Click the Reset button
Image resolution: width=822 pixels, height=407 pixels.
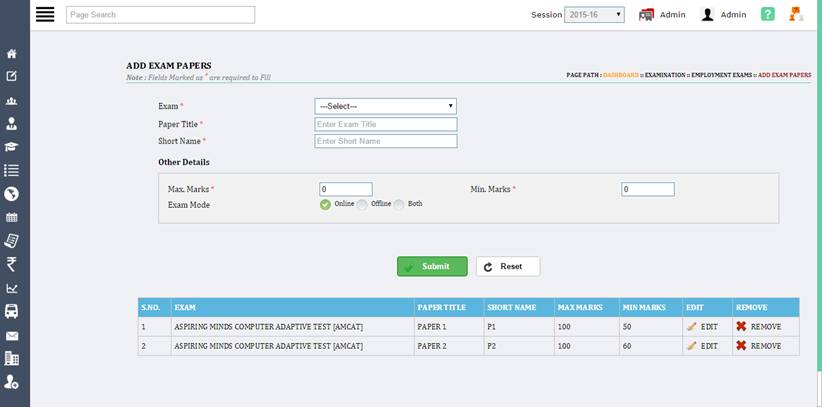(507, 266)
